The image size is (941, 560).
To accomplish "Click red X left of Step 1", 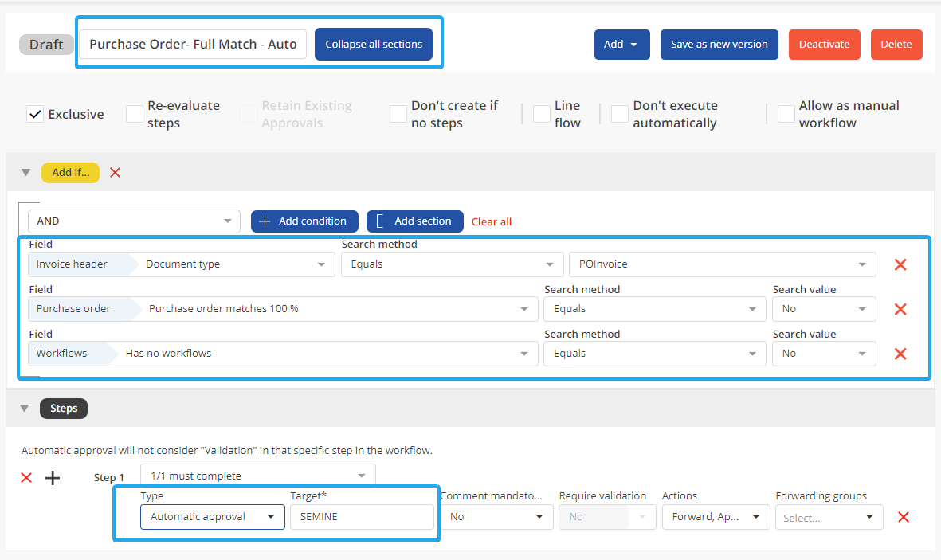I will [x=26, y=478].
